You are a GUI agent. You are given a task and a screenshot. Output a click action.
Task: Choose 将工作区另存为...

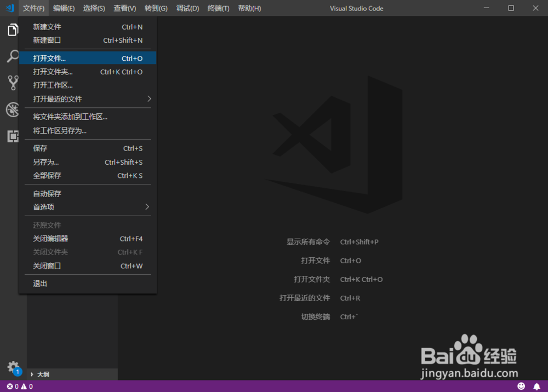pos(88,130)
